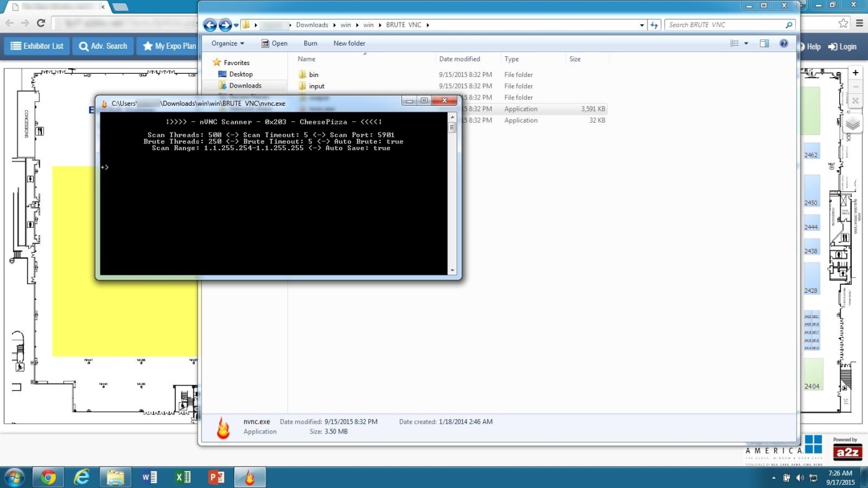Click Burn in the Explorer toolbar

310,44
